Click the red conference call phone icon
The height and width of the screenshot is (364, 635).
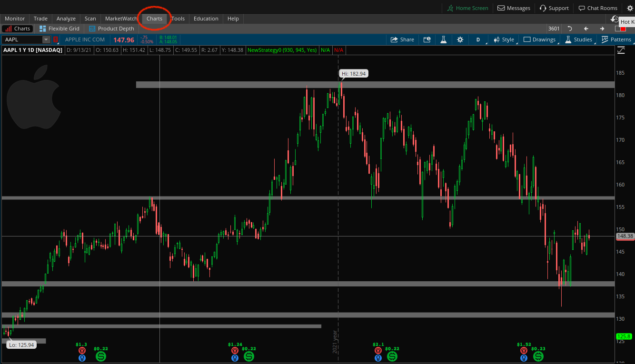point(82,349)
